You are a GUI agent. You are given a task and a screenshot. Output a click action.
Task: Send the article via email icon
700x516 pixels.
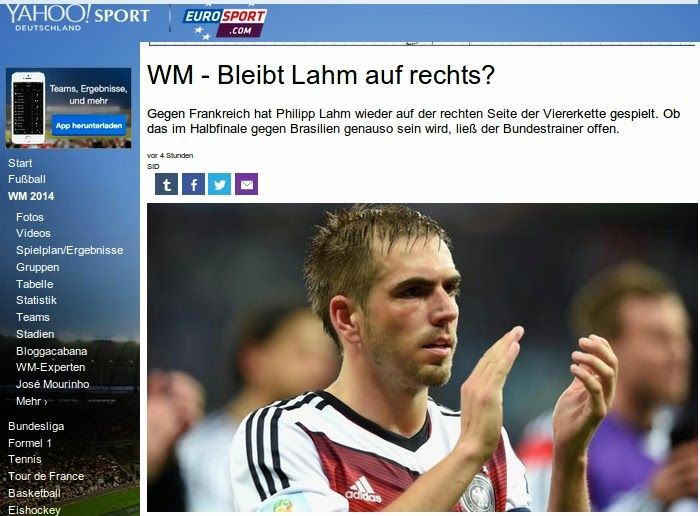coord(246,184)
